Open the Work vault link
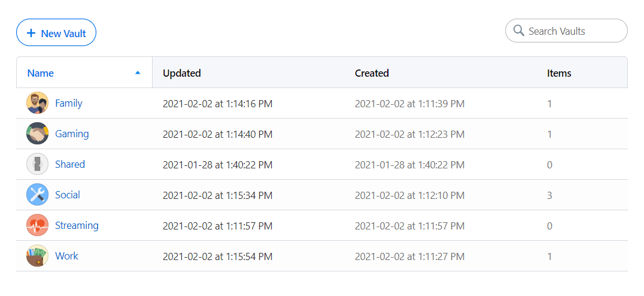 click(66, 256)
